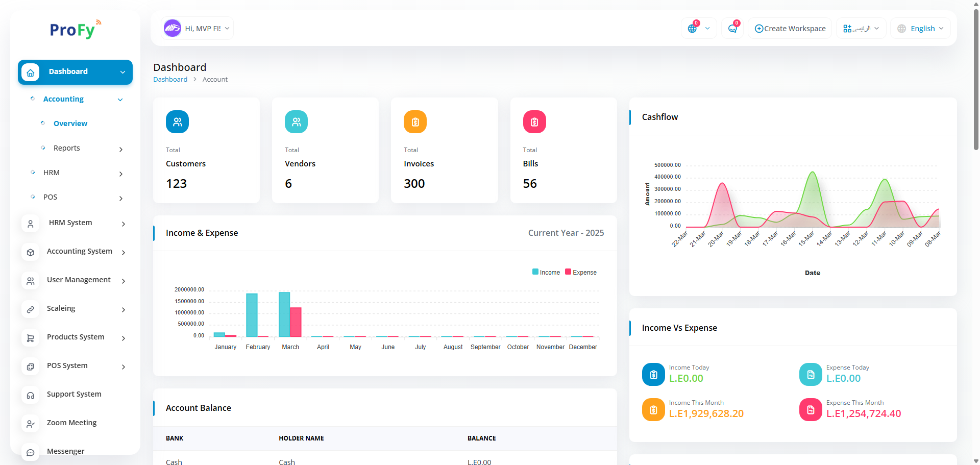The width and height of the screenshot is (980, 465).
Task: Click the globe notification icon in header
Action: point(693,29)
